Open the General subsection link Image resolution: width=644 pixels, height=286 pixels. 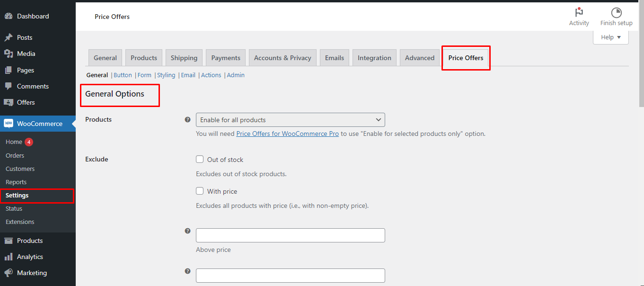click(x=97, y=75)
